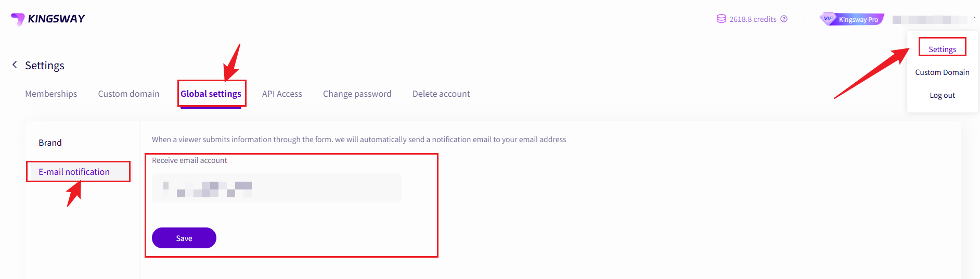Screen dimensions: 980x279
Task: Select Brand in the side panel
Action: [50, 143]
